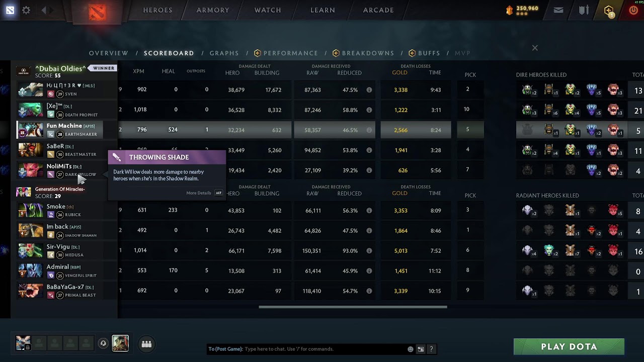Open the Watch menu
This screenshot has height=362, width=644.
pyautogui.click(x=268, y=10)
